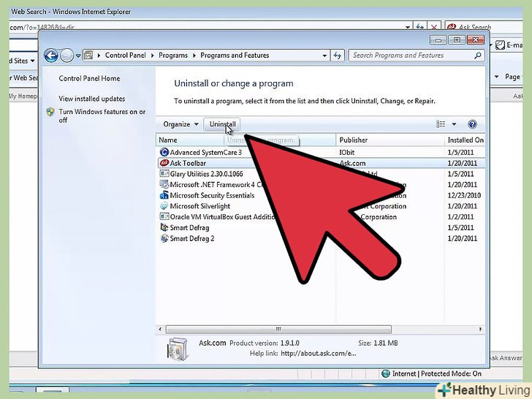Select Microsoft Security Essentials entry

point(321,195)
